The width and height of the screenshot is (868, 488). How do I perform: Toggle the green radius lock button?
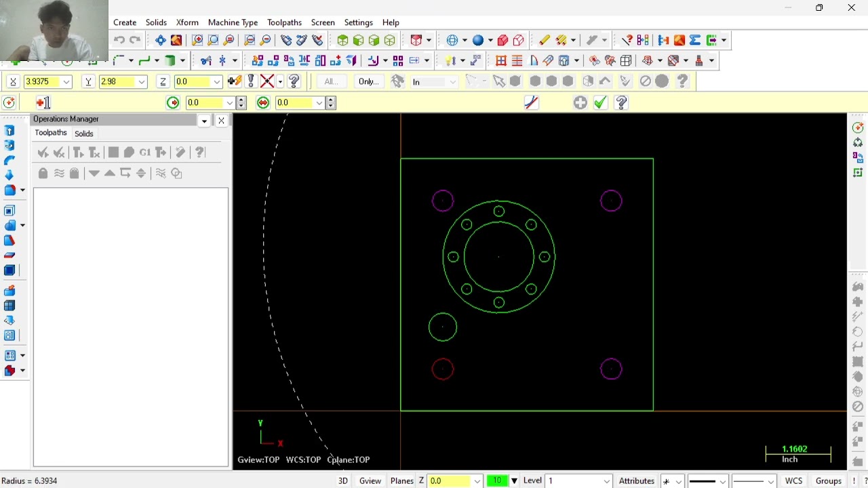click(x=173, y=102)
